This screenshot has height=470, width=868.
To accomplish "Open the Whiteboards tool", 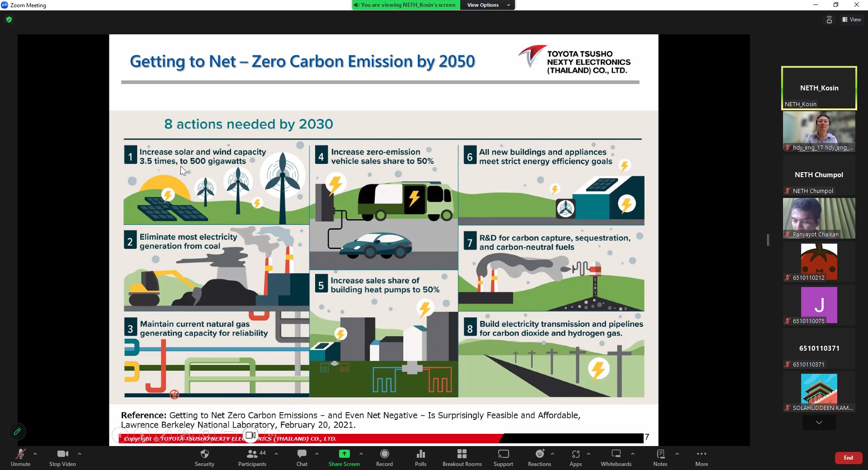I will point(616,454).
